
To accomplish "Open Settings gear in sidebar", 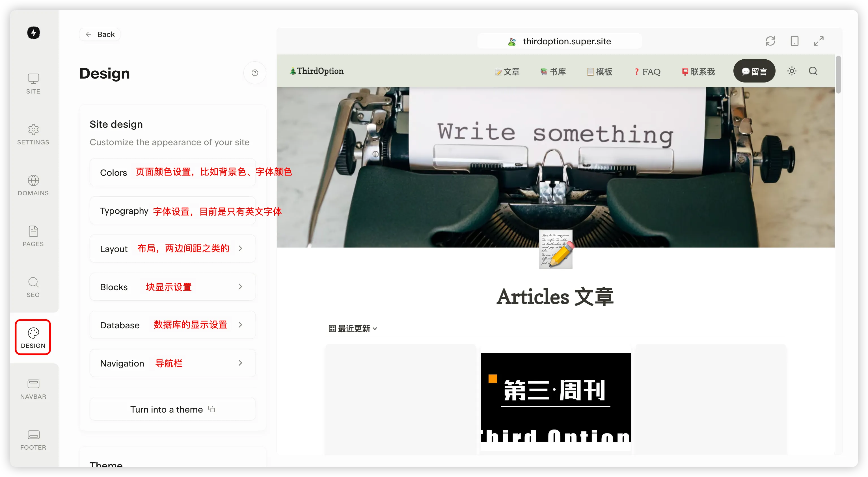I will click(x=33, y=135).
